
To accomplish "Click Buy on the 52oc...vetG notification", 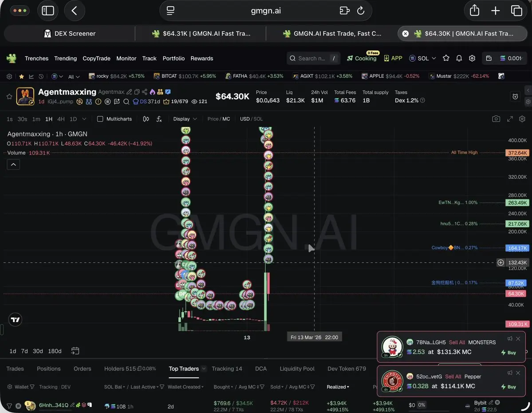I will point(508,386).
